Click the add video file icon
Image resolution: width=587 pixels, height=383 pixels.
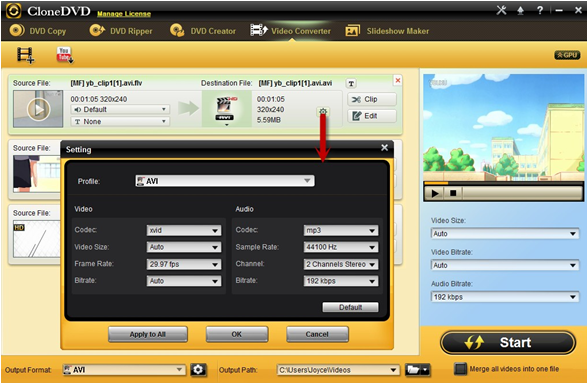click(25, 55)
